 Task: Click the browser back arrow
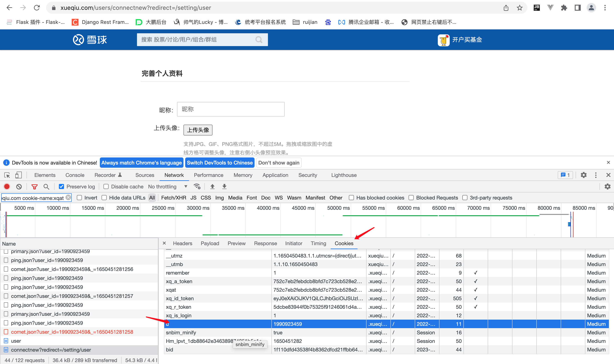pyautogui.click(x=9, y=8)
